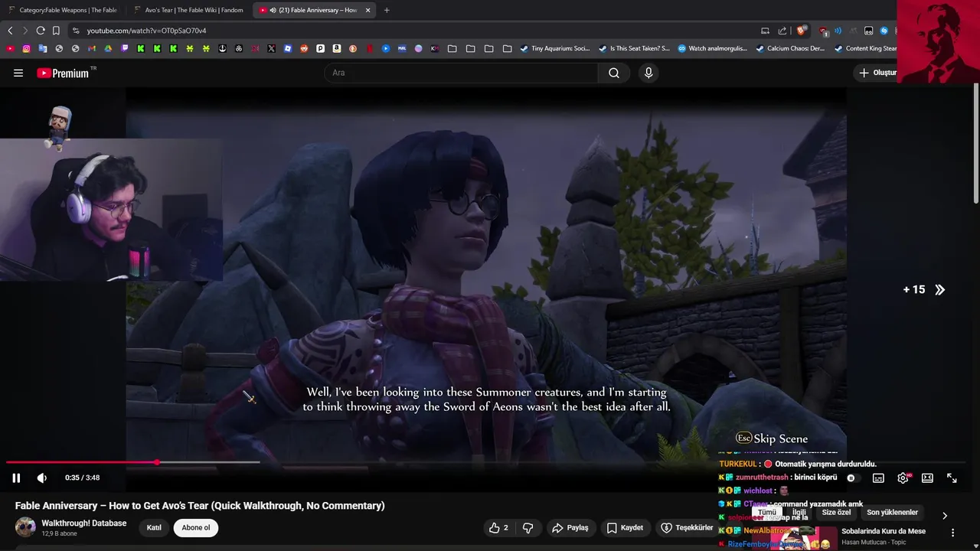Open the X (Twitter) bookmark icon

tap(271, 48)
